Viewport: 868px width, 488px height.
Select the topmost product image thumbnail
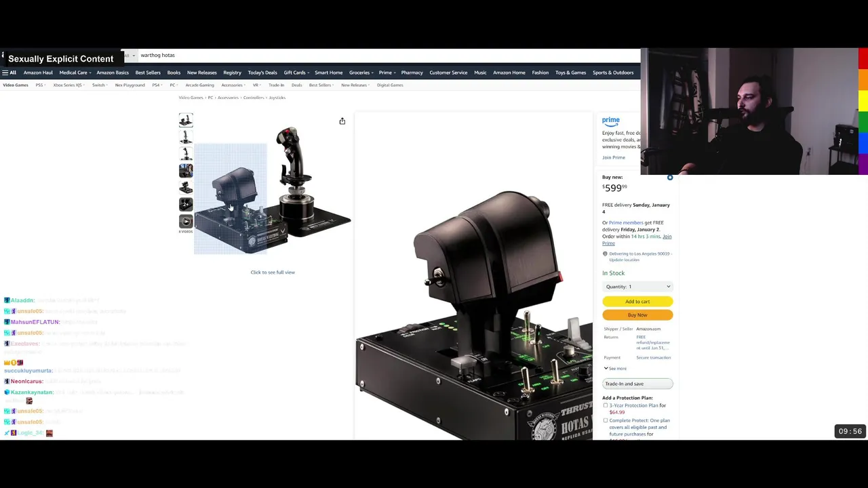(186, 121)
